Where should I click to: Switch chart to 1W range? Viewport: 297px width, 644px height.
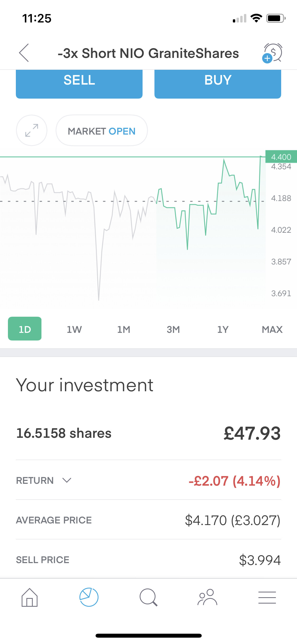click(x=74, y=329)
